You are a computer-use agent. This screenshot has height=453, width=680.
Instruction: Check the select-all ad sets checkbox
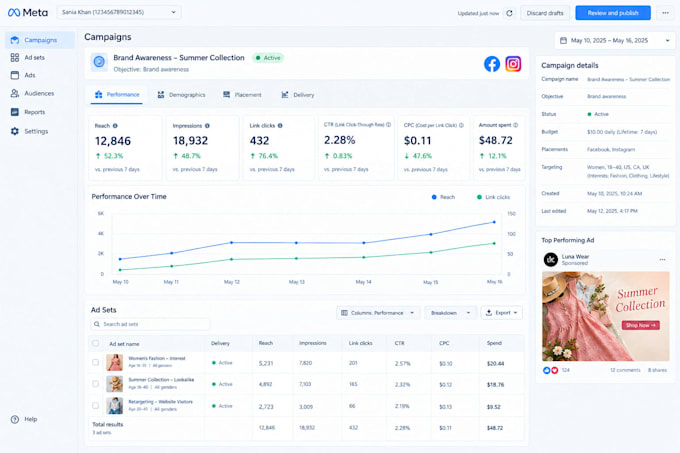click(x=95, y=343)
